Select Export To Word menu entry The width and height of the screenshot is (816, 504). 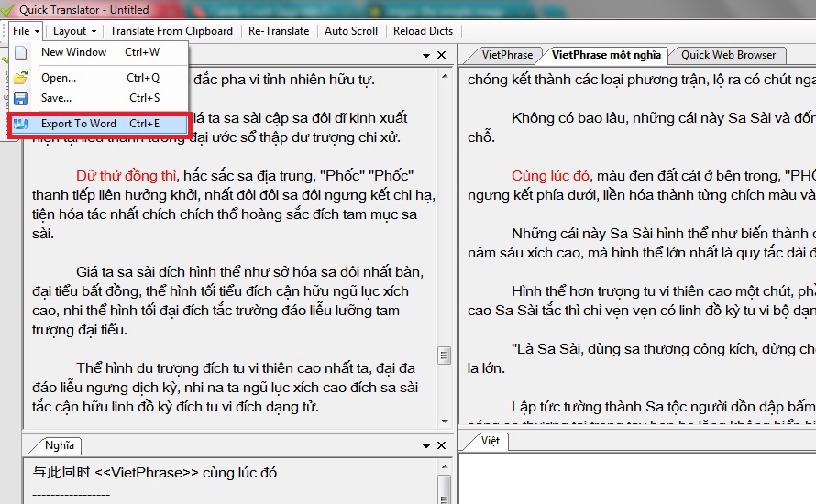[79, 124]
